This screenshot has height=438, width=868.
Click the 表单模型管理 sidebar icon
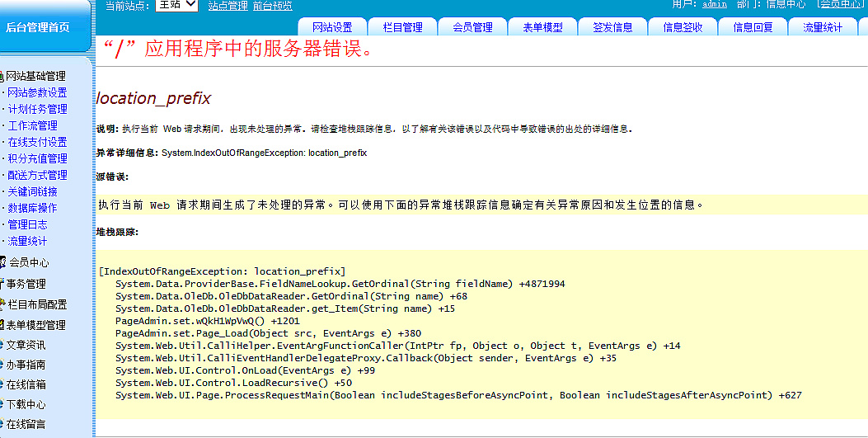(2, 325)
